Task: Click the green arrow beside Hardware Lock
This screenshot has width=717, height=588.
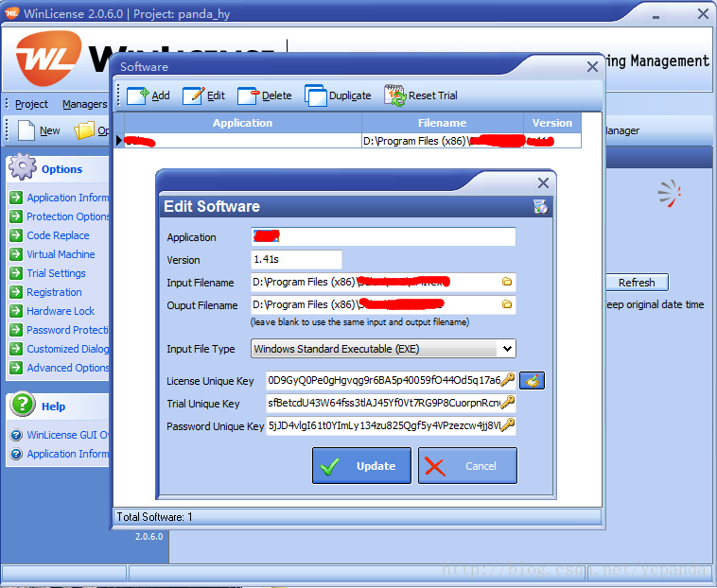Action: (x=16, y=311)
